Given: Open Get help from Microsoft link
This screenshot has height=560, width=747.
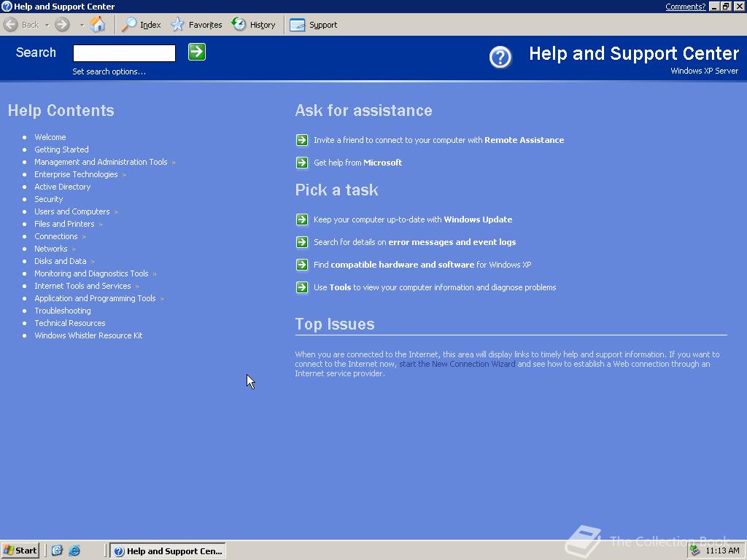Looking at the screenshot, I should (357, 163).
